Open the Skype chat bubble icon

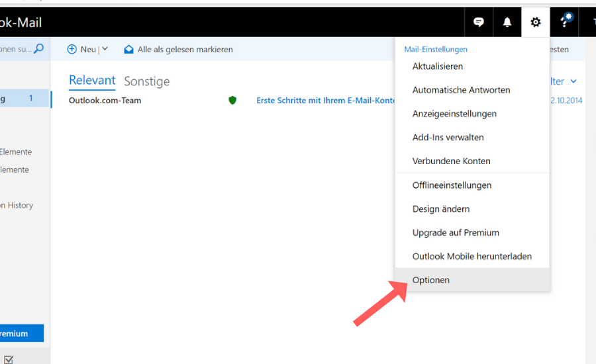tap(479, 23)
